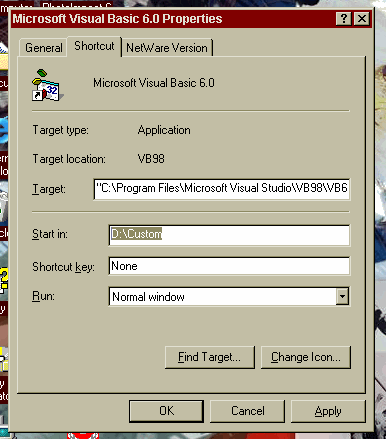Focus the Start in field
This screenshot has height=439, width=386.
229,235
